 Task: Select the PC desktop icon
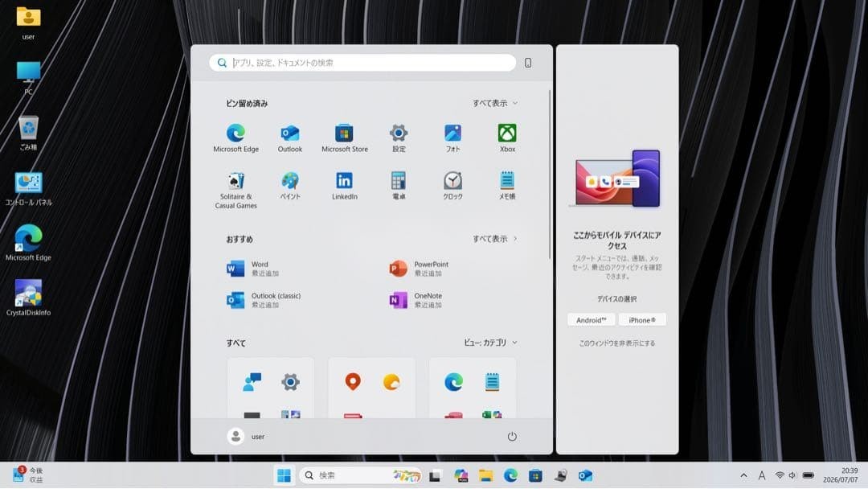28,78
